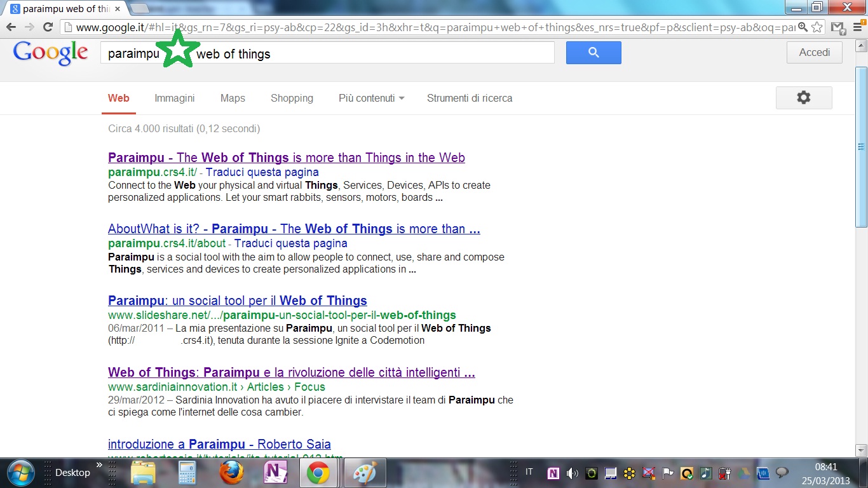The height and width of the screenshot is (488, 868).
Task: Switch to the Shopping tab
Action: click(292, 98)
